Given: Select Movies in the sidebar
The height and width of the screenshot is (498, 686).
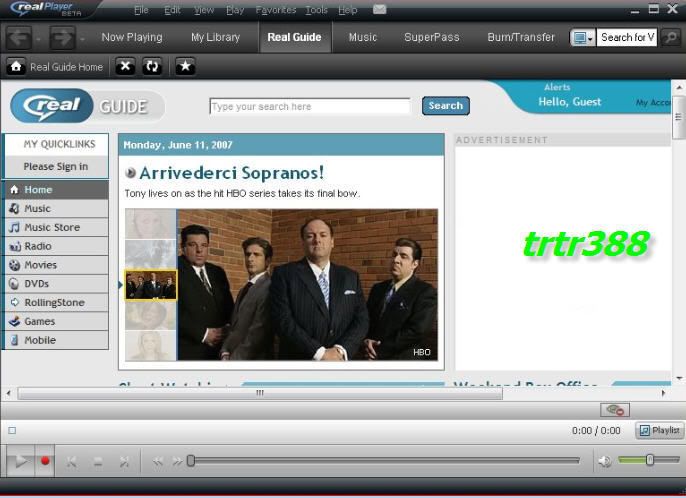Looking at the screenshot, I should (41, 265).
